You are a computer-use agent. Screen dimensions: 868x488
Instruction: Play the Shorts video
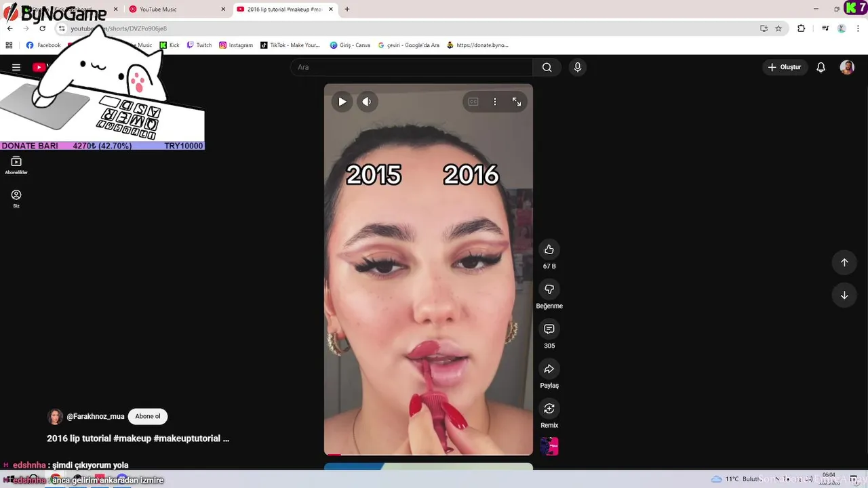pos(342,102)
